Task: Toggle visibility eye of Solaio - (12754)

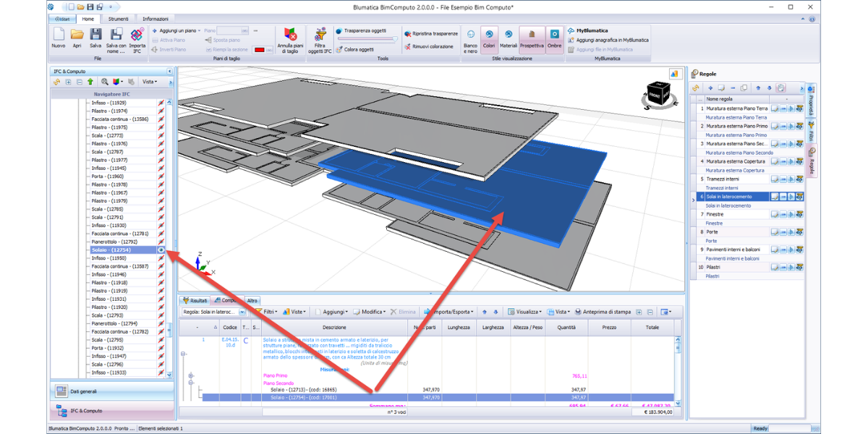Action: (x=161, y=250)
